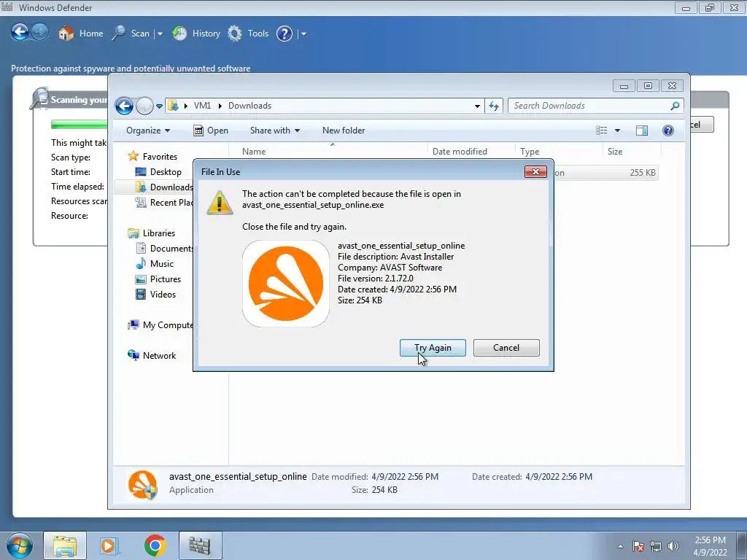Viewport: 747px width, 560px height.
Task: Click the Avast icon in details pane
Action: [x=142, y=485]
